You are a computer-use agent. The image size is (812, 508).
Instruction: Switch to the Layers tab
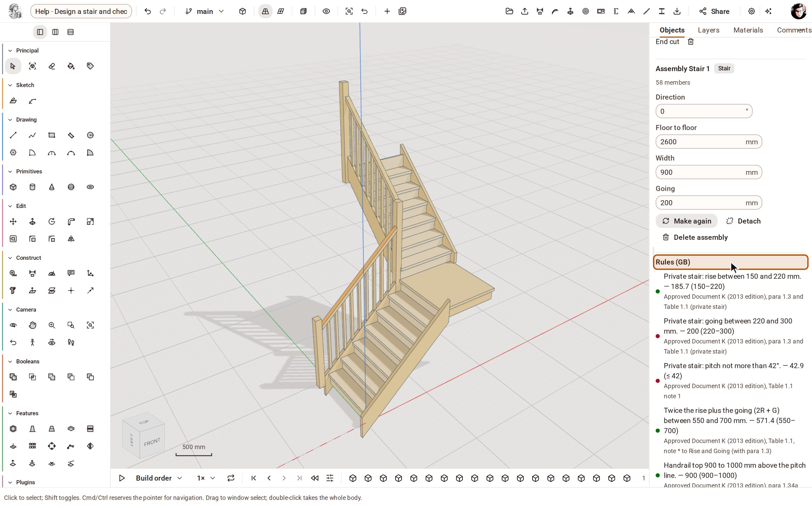[x=708, y=30]
